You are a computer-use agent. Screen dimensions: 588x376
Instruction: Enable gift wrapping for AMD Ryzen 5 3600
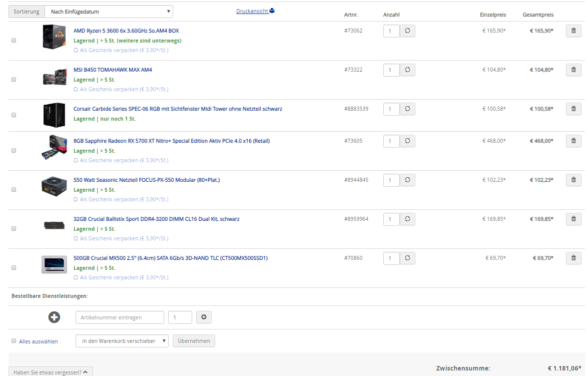[76, 50]
